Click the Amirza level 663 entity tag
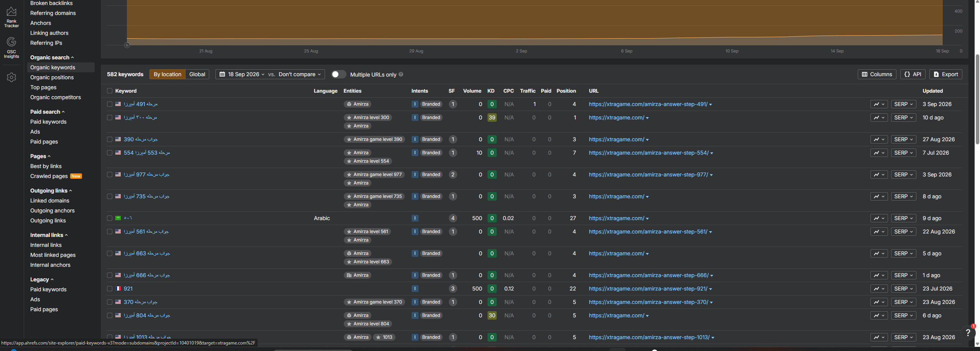This screenshot has width=980, height=351. point(368,262)
